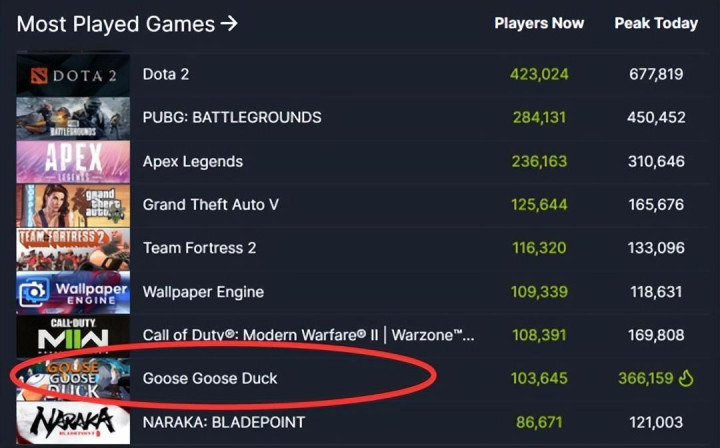
Task: Open the Dota 2 title link
Action: click(x=166, y=74)
